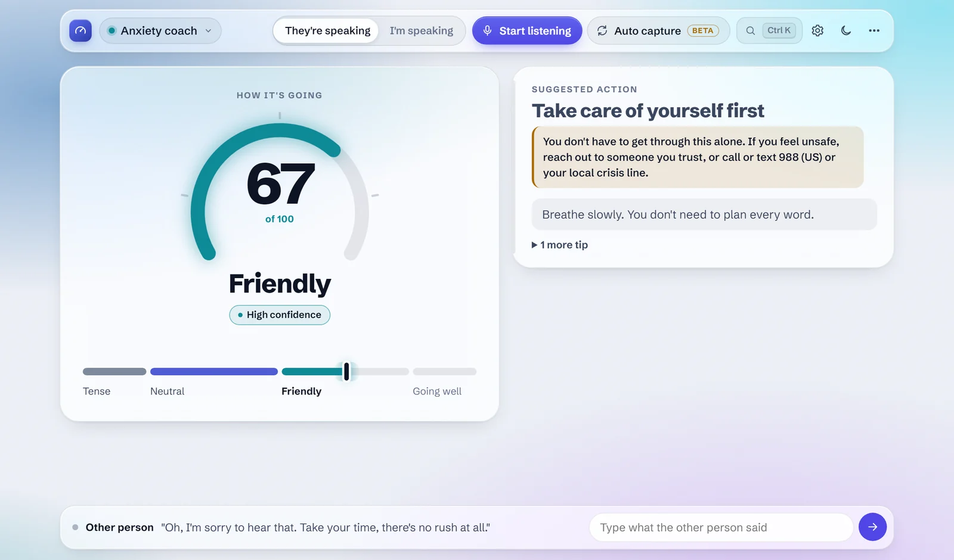
Task: Submit with the arrow send button
Action: click(x=872, y=527)
